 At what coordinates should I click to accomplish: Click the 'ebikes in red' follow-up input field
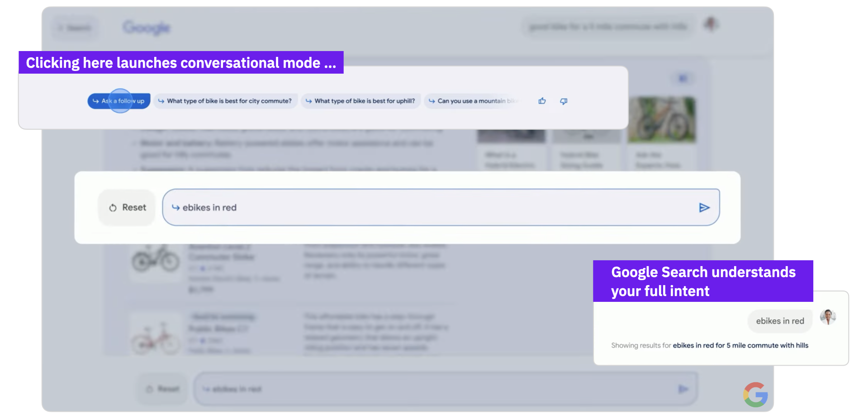[441, 207]
